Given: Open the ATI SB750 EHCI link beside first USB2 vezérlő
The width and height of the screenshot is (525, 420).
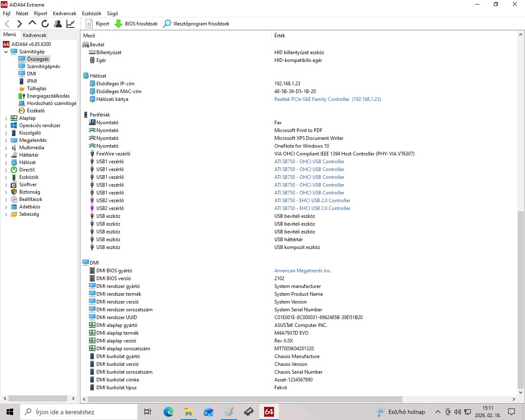Looking at the screenshot, I should pos(312,201).
